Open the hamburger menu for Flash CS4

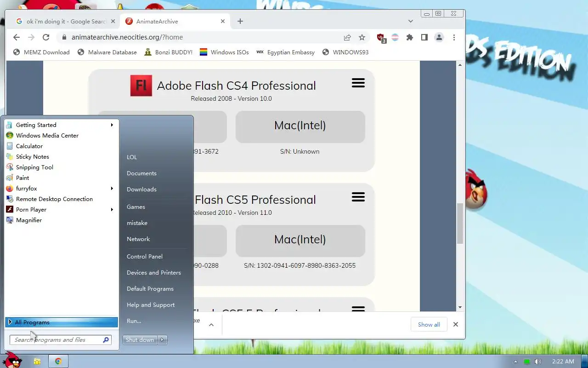coord(358,83)
